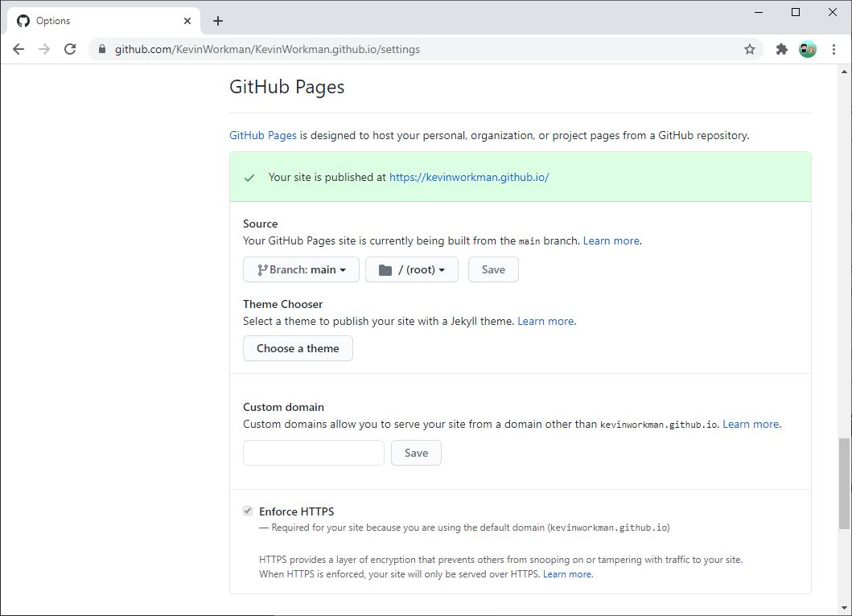The width and height of the screenshot is (852, 616).
Task: Click Learn more in Custom domain section
Action: (751, 425)
